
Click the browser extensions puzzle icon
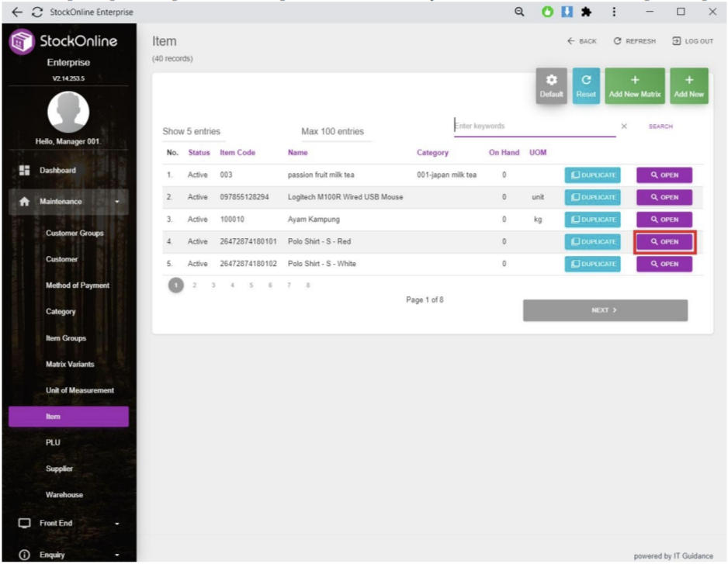(x=586, y=12)
